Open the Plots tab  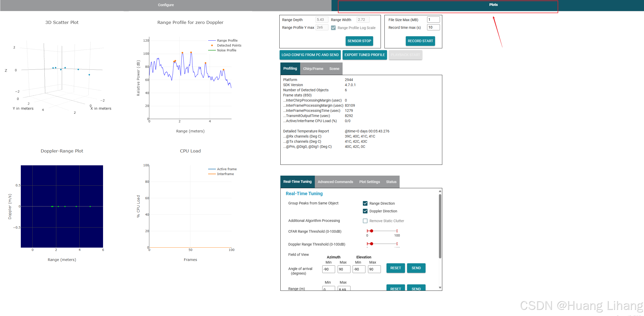(x=493, y=5)
